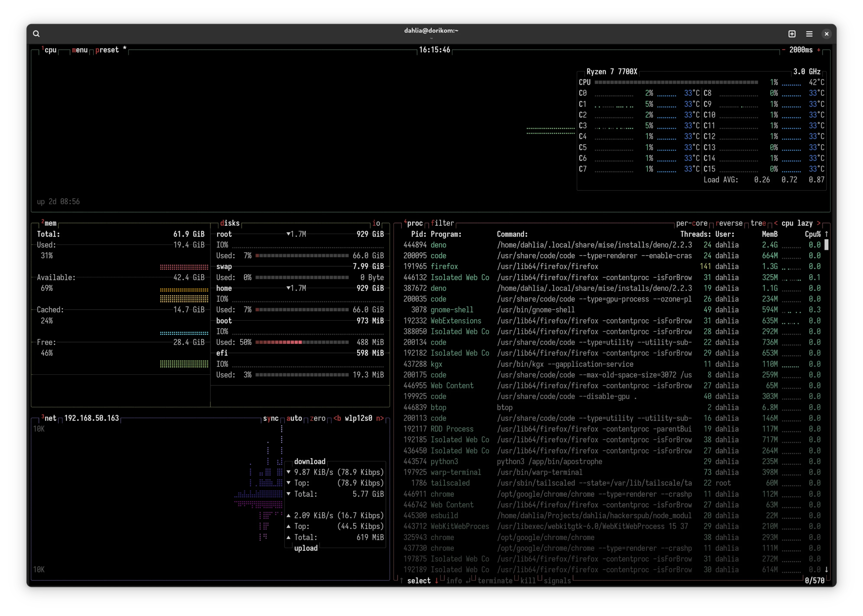The image size is (863, 616).
Task: Select the tailscaled process row
Action: coord(612,483)
